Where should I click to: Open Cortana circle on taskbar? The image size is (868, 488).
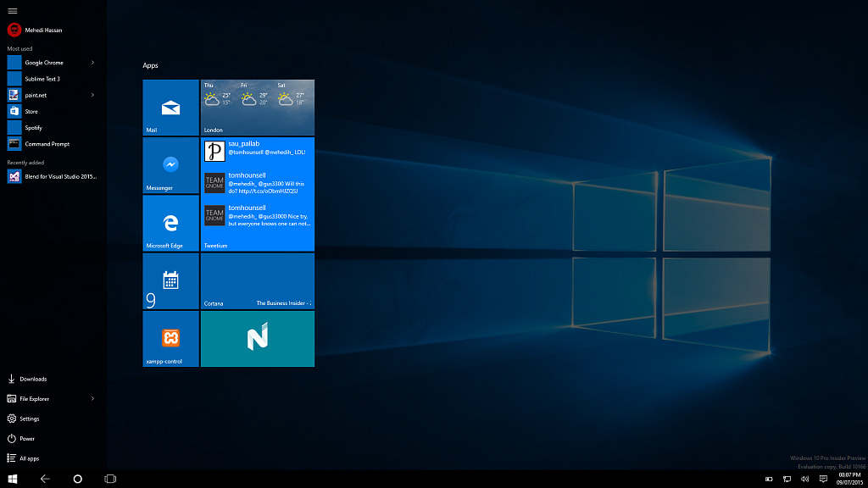(77, 480)
